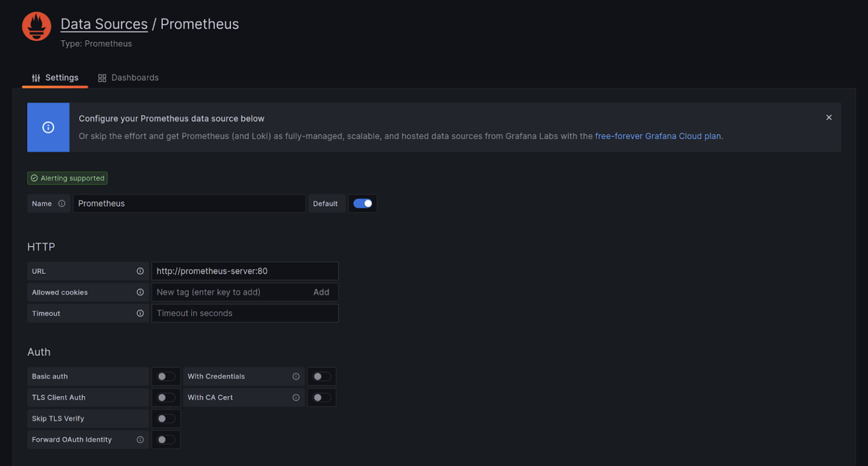
Task: Click the Timeout in seconds input field
Action: click(x=245, y=313)
